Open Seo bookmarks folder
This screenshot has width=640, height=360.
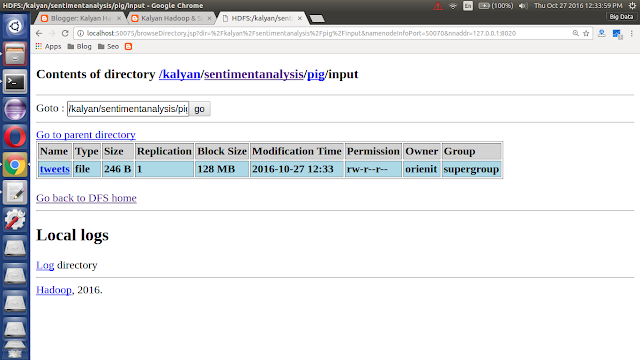click(109, 47)
